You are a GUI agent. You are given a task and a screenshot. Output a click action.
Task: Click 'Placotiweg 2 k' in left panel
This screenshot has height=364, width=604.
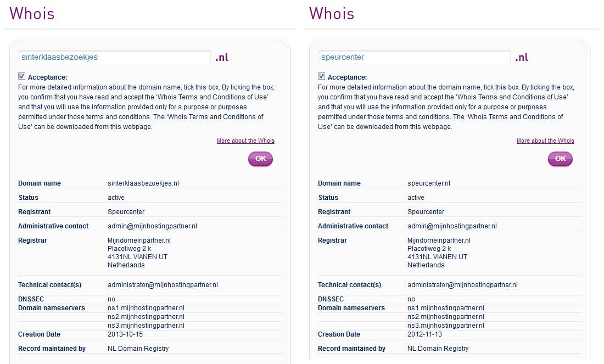130,249
